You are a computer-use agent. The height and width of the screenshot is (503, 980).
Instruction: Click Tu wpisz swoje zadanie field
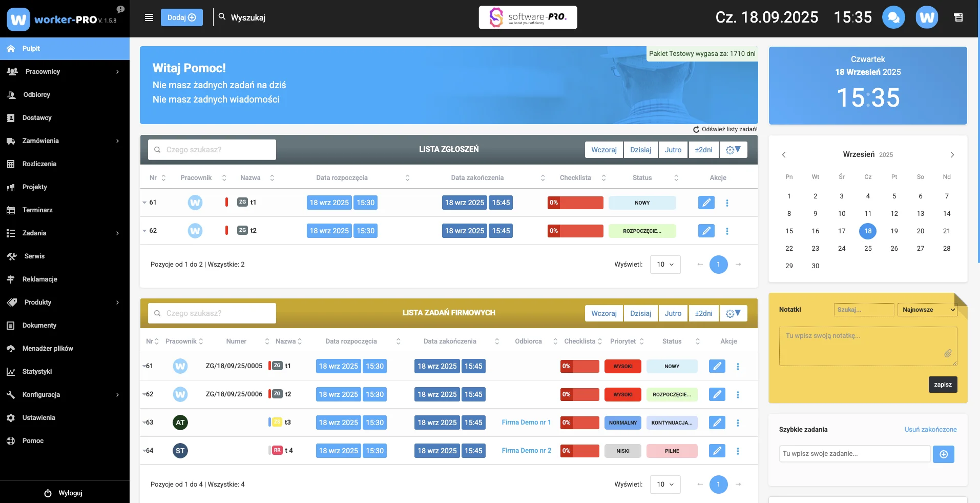(x=854, y=454)
